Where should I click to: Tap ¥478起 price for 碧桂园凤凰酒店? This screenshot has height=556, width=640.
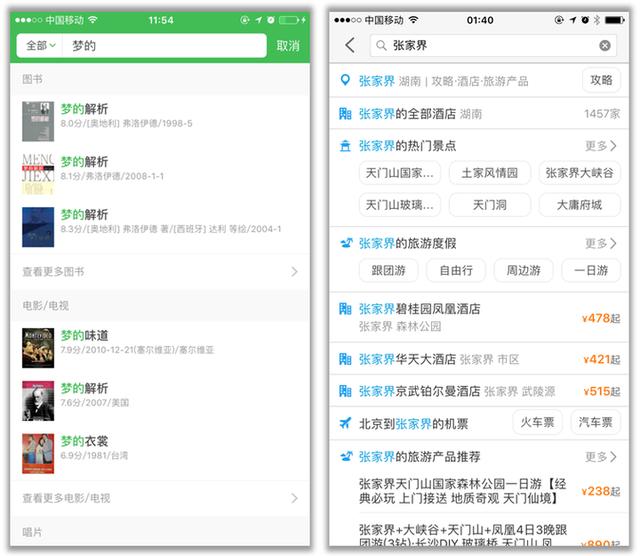[601, 318]
